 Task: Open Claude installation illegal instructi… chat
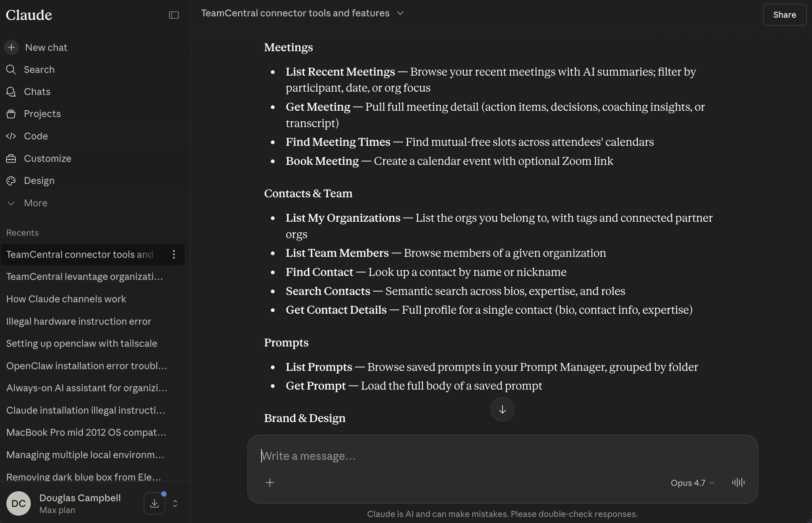[x=92, y=410]
